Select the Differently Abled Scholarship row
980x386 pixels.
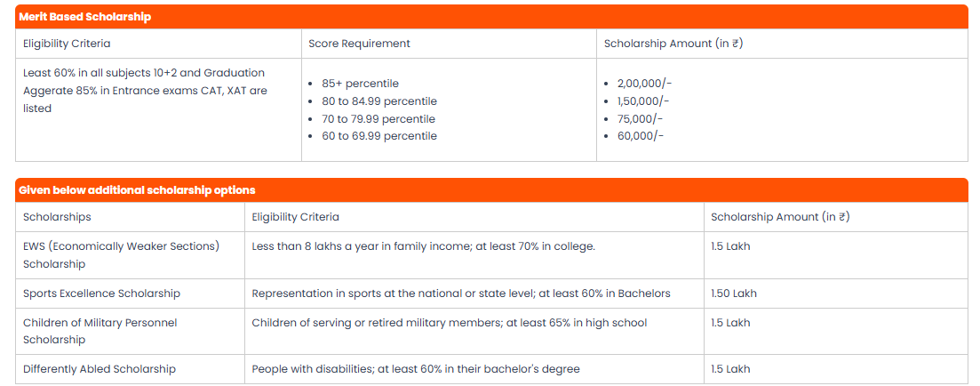click(100, 368)
